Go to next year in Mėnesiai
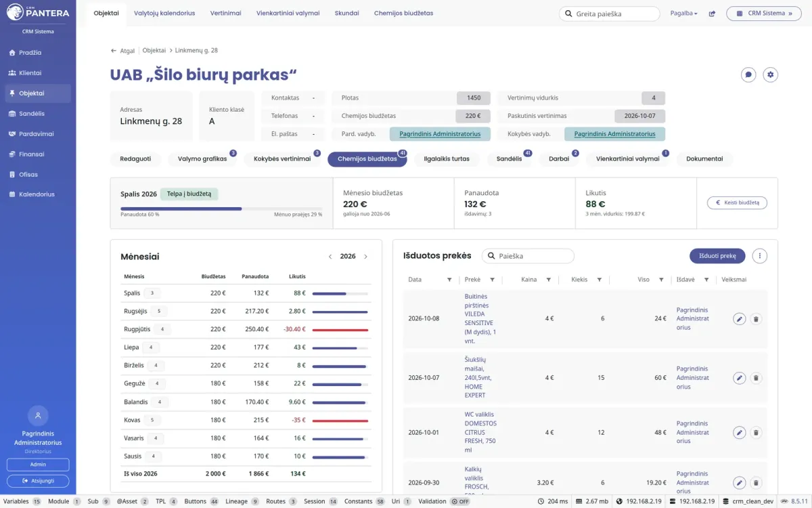This screenshot has height=508, width=812. tap(366, 257)
